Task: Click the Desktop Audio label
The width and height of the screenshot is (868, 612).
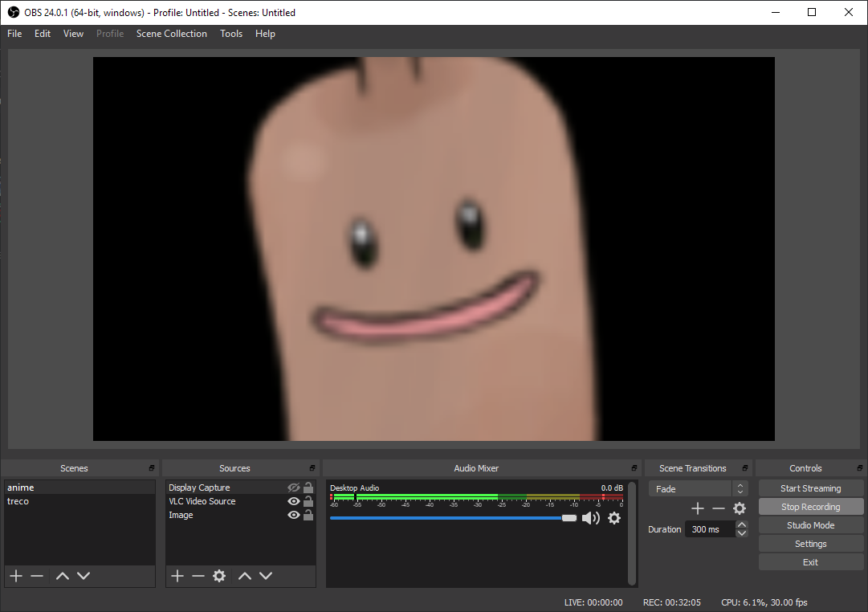Action: pos(354,488)
